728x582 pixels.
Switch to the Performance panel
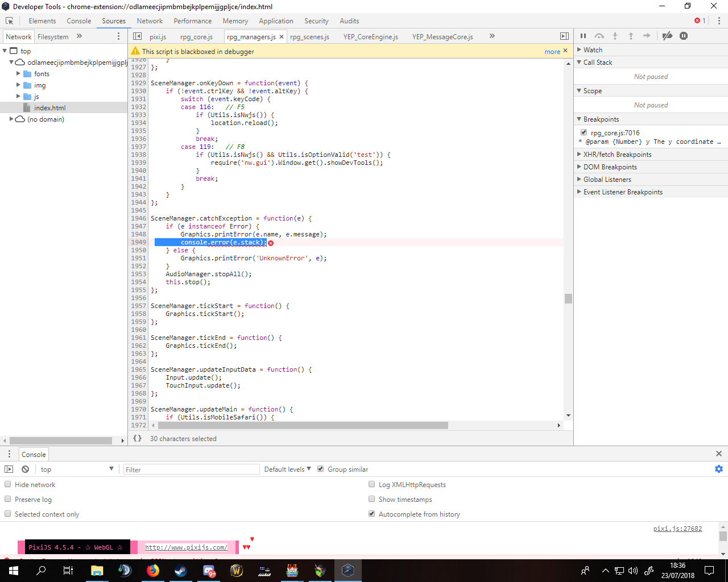(x=193, y=21)
